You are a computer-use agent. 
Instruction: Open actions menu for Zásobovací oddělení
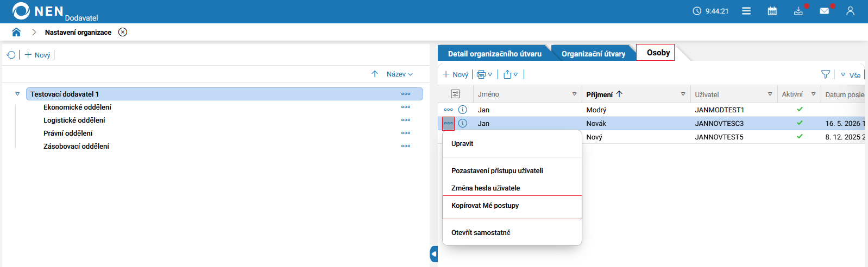[406, 146]
